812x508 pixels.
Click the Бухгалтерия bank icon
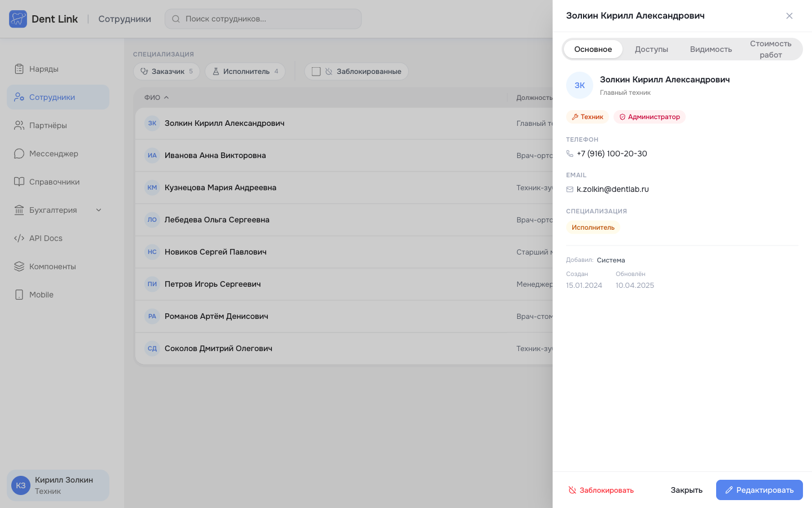point(19,210)
